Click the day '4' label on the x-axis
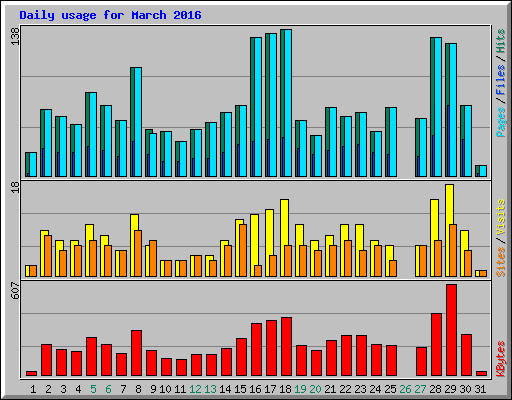The width and height of the screenshot is (512, 400). pyautogui.click(x=78, y=389)
